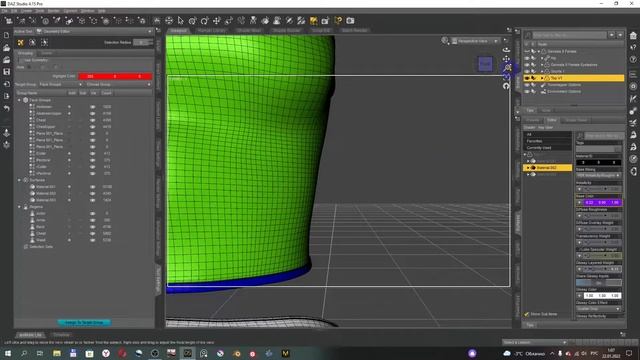Open the Perspective View camera dropdown
The width and height of the screenshot is (640, 360).
(x=476, y=41)
